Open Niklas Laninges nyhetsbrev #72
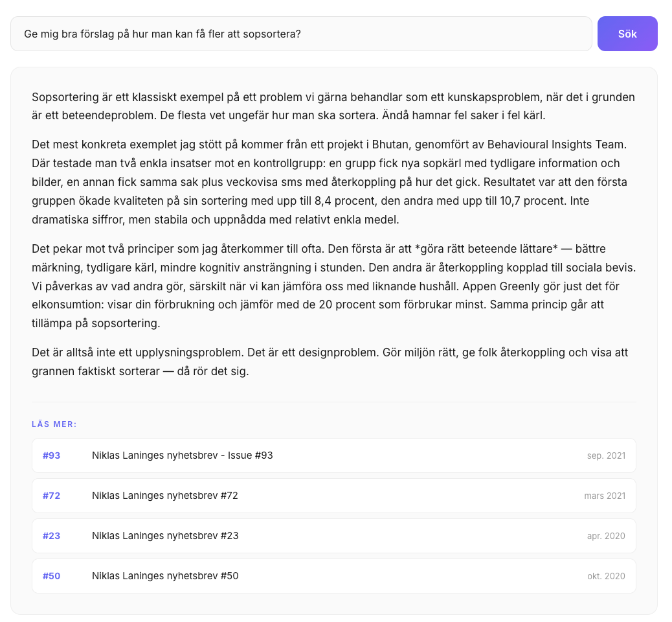Screen dimensions: 672x622 333,496
